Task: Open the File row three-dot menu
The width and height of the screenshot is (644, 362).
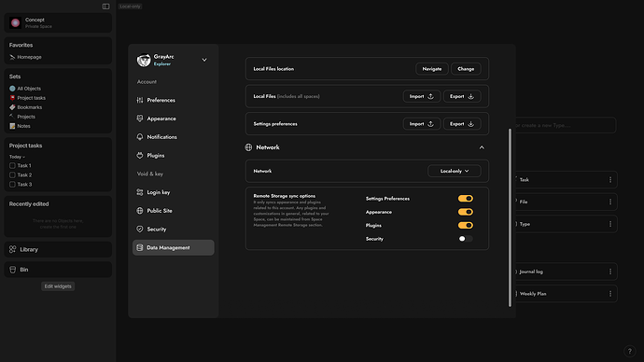Action: (610, 202)
